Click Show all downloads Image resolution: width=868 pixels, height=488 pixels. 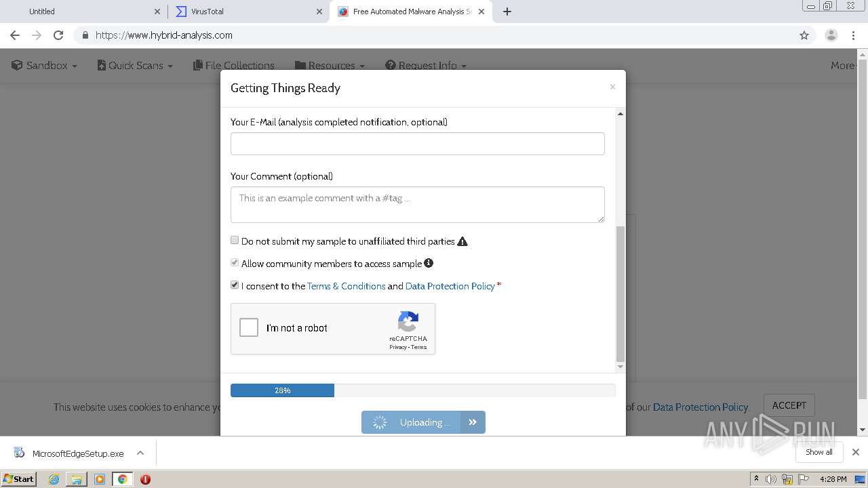819,452
